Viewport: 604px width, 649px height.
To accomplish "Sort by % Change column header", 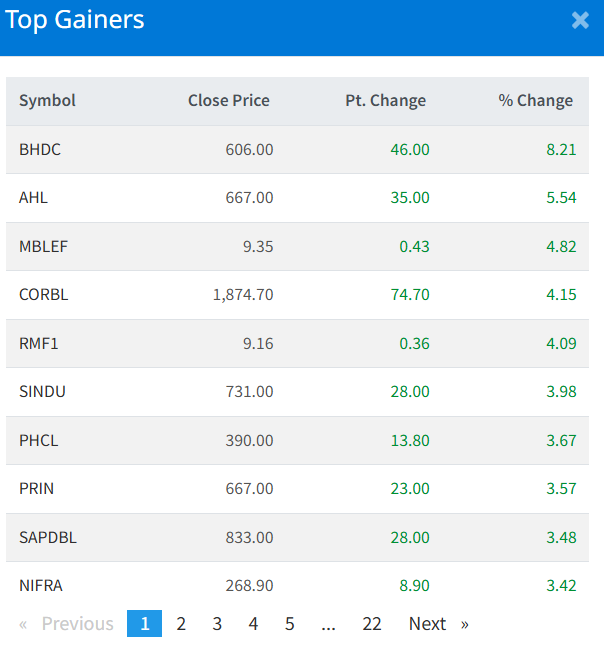I will pos(535,100).
